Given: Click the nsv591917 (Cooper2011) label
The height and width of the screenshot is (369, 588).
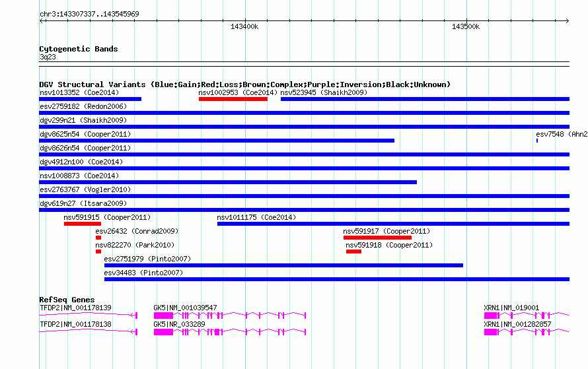Looking at the screenshot, I should click(386, 231).
